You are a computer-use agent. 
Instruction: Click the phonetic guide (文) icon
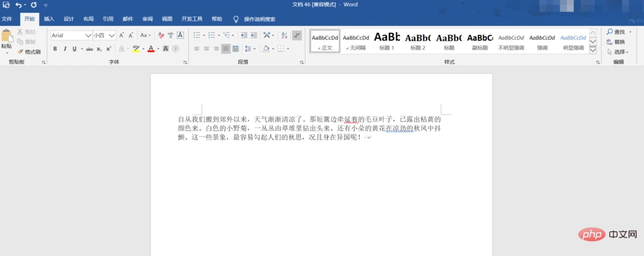pyautogui.click(x=170, y=36)
